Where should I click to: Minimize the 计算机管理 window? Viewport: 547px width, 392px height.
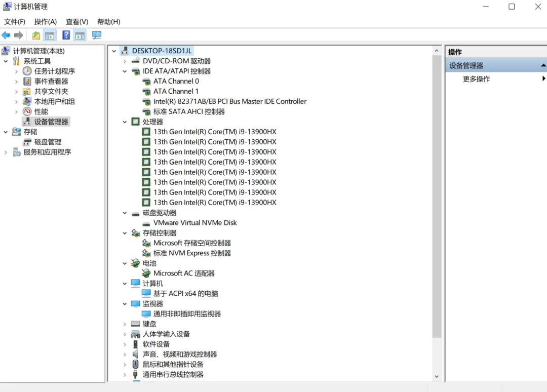point(486,7)
